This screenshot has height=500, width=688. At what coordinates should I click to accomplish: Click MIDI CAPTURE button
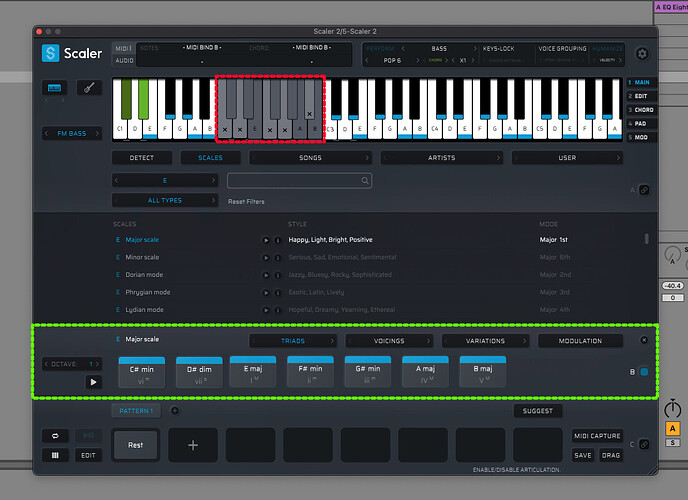[597, 436]
